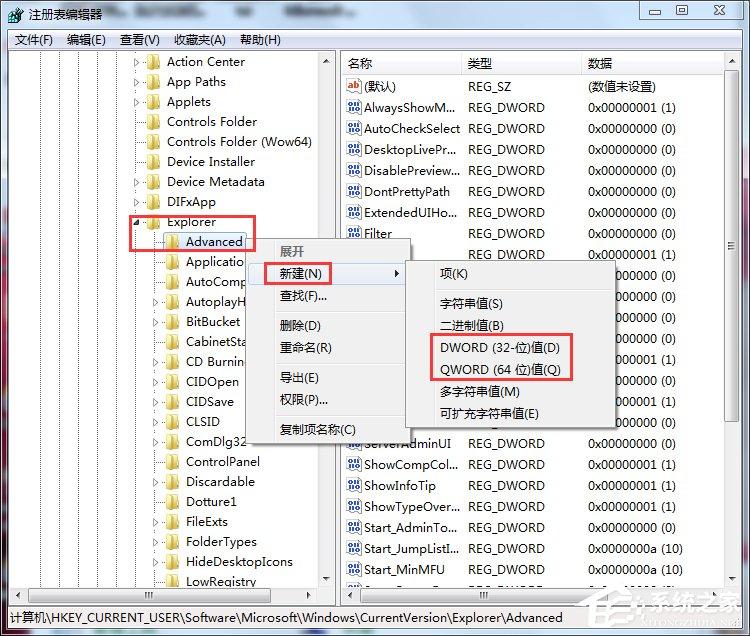Screen dimensions: 750x636
Task: Click the Action Center folder icon
Action: 154,62
